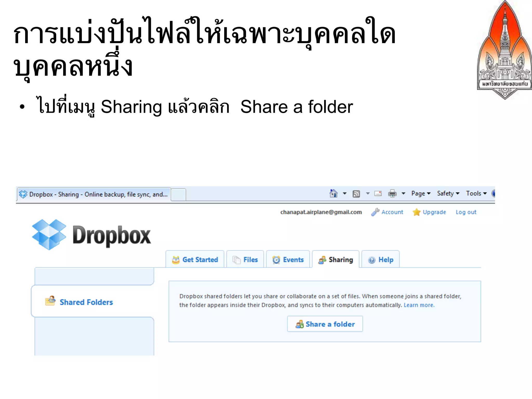Click the RSS feeds icon

pyautogui.click(x=356, y=194)
